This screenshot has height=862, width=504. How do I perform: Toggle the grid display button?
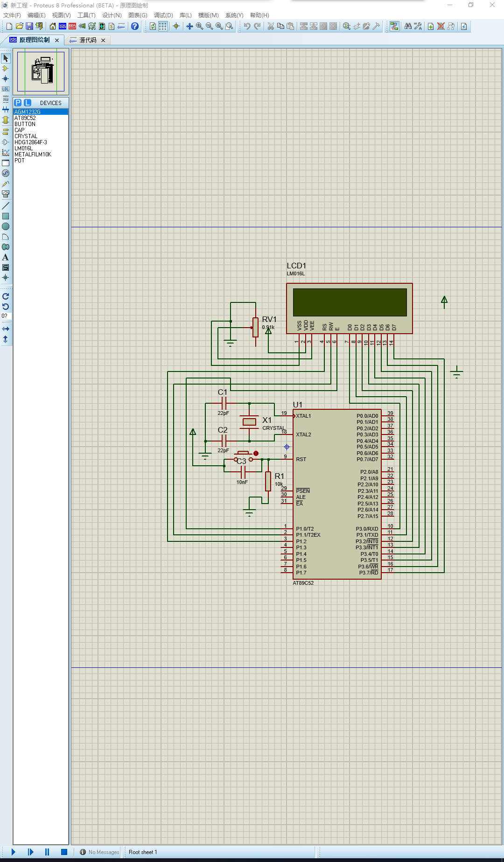(x=163, y=27)
